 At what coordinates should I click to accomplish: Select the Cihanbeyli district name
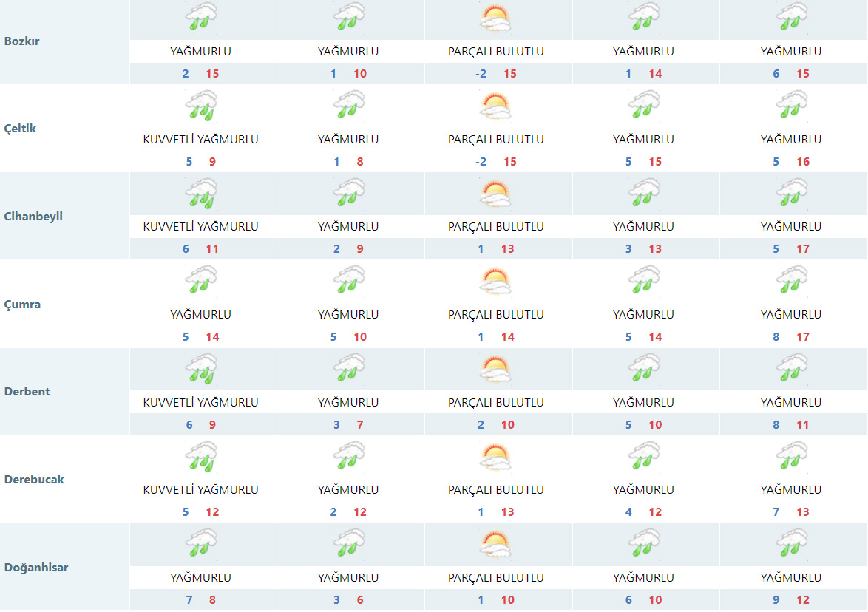click(33, 217)
